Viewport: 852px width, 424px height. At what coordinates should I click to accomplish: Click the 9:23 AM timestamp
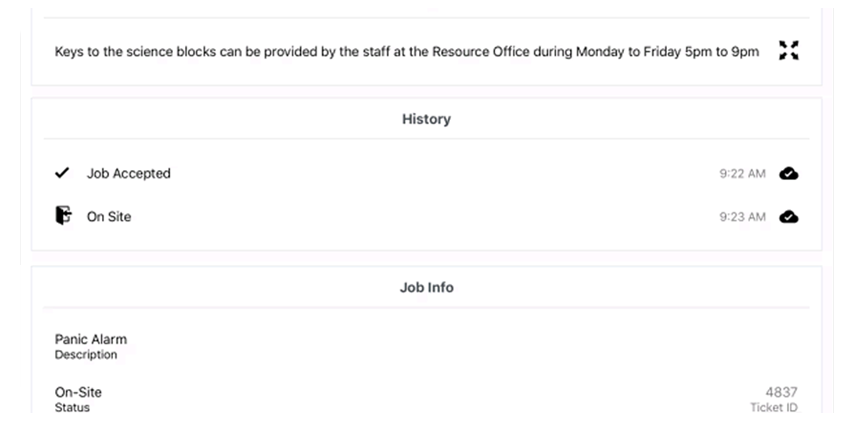[x=742, y=217]
